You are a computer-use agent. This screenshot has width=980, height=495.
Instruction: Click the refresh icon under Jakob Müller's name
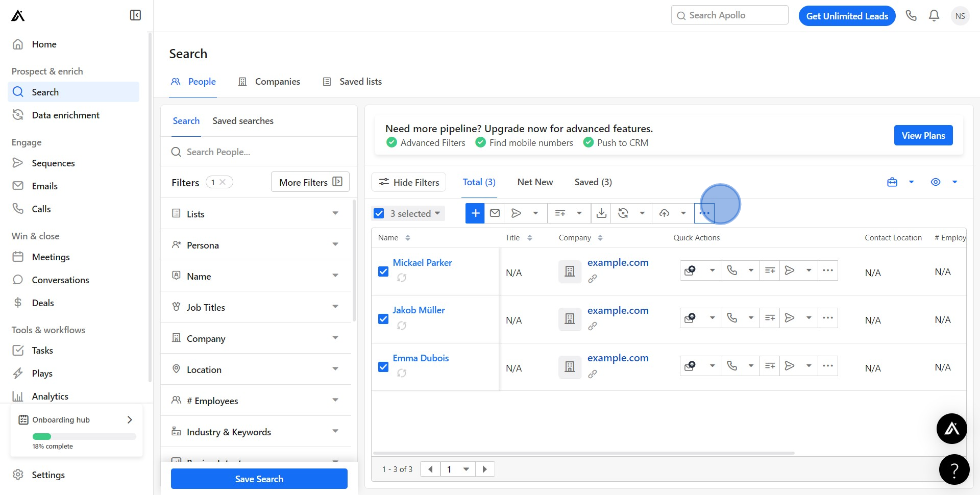[402, 326]
